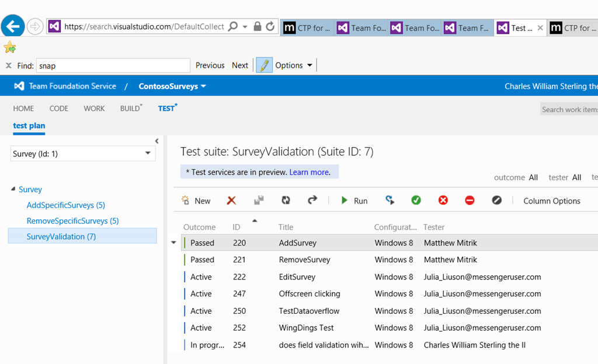Screen dimensions: 598x364
Task: Select the RemoveSurvey test row
Action: click(x=389, y=260)
